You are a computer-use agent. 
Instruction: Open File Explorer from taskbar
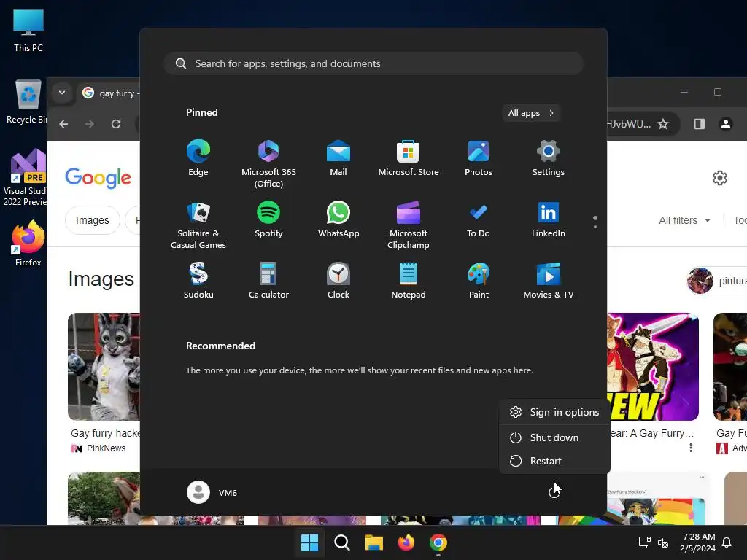[x=374, y=542]
